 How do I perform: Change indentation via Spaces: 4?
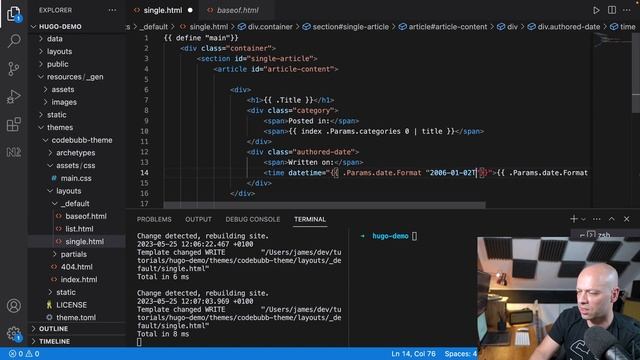[460, 354]
